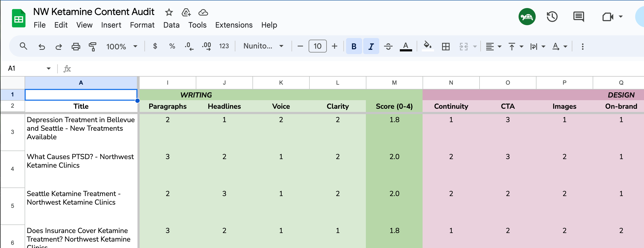
Task: Select column A header
Action: [81, 83]
